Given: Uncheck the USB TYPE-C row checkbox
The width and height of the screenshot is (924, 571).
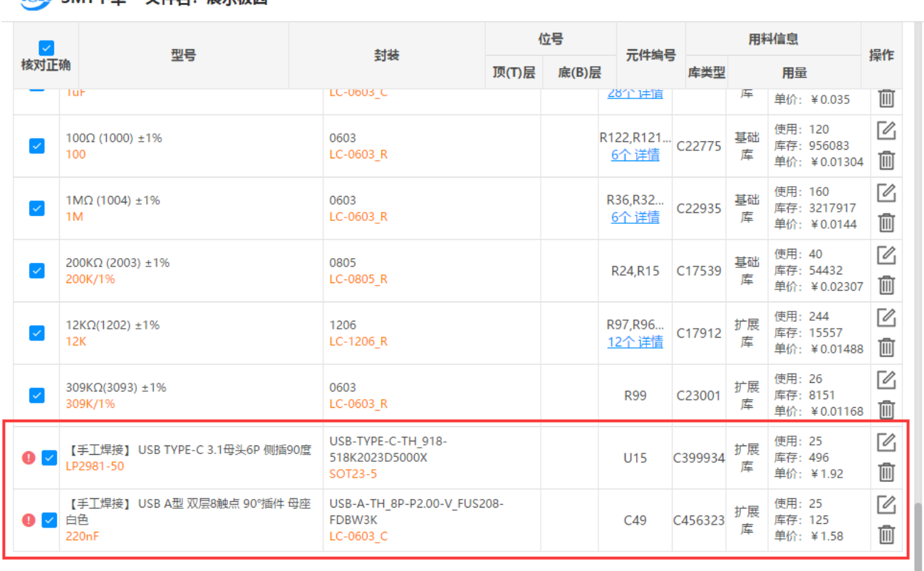Looking at the screenshot, I should click(49, 458).
